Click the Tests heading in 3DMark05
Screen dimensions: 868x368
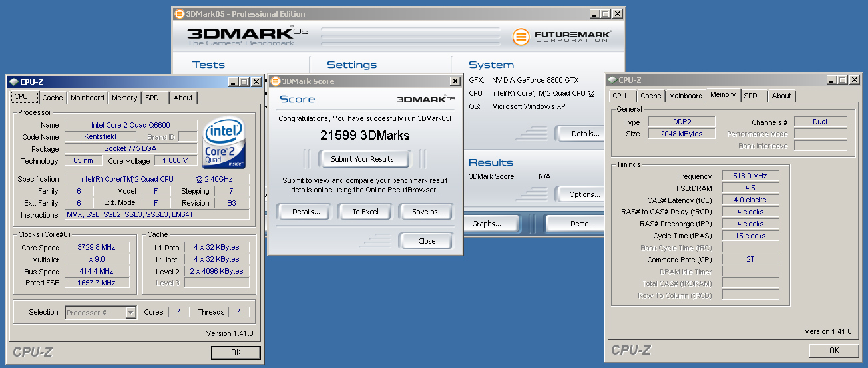coord(208,65)
